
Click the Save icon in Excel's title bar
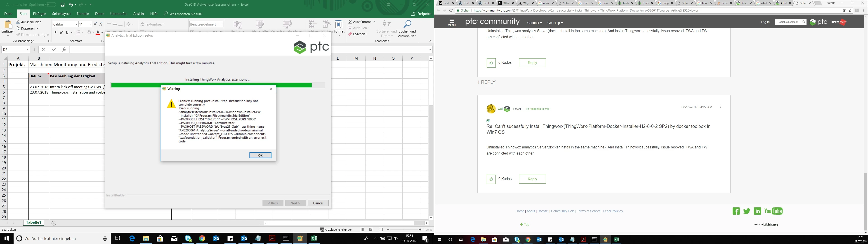63,5
